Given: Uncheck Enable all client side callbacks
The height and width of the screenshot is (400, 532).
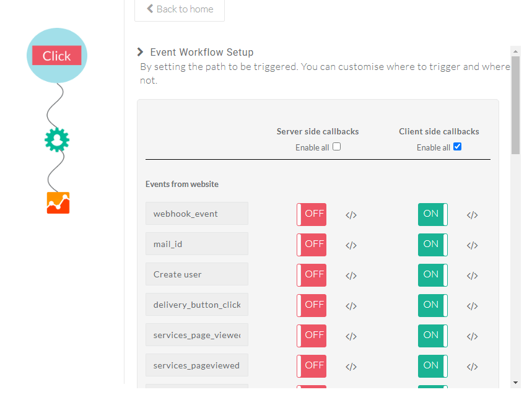Looking at the screenshot, I should [457, 147].
